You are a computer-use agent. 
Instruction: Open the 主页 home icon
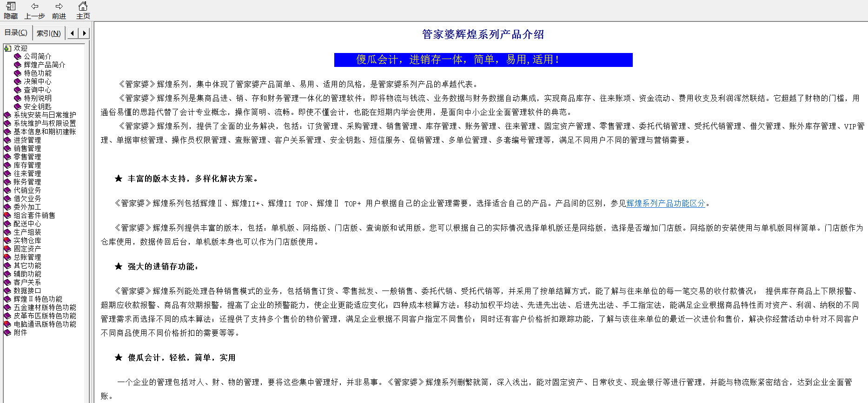(83, 7)
